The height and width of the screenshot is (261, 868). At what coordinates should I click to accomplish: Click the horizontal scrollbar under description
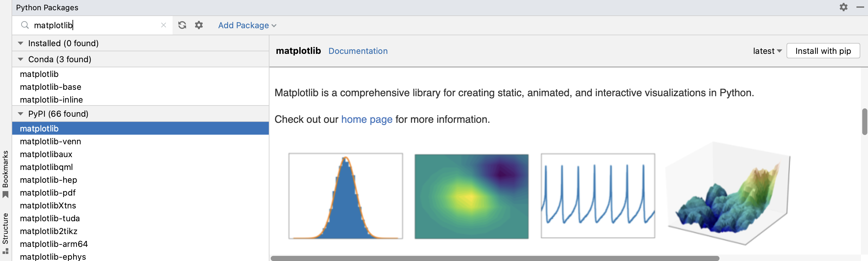tap(495, 258)
